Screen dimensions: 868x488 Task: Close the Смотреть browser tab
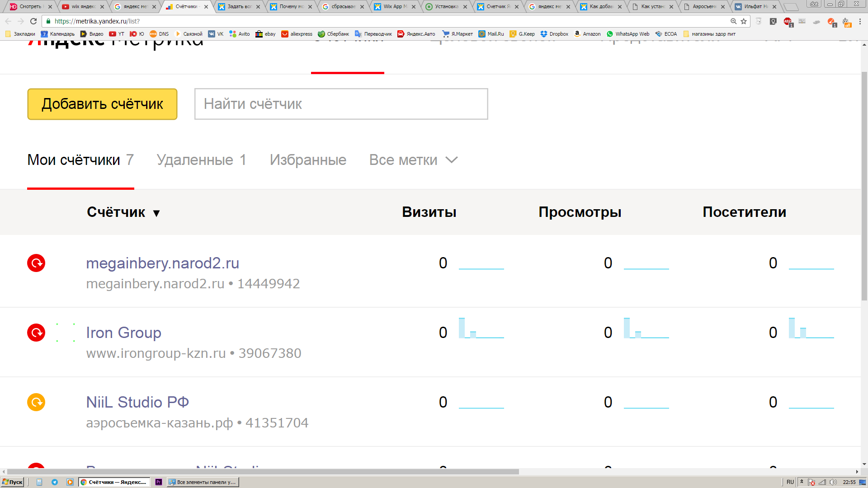(x=50, y=7)
